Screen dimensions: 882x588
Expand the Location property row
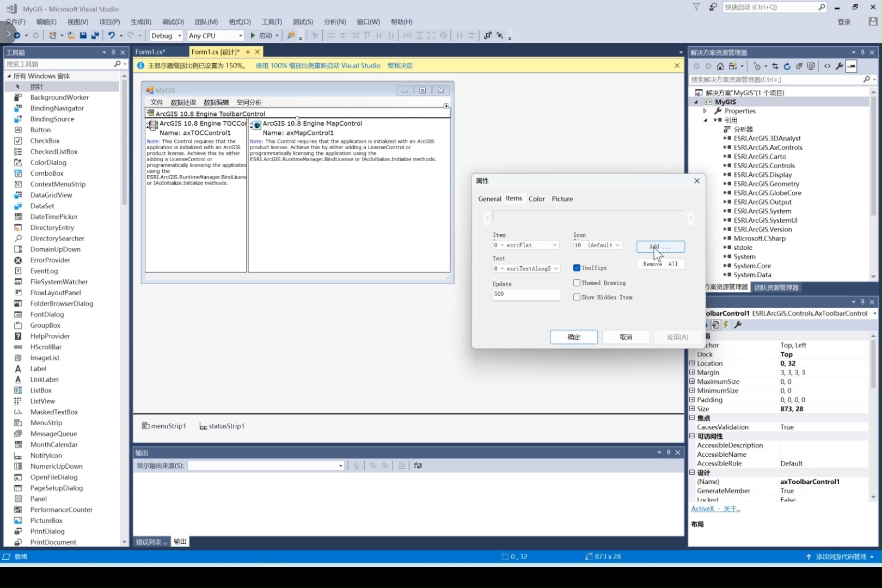point(692,363)
